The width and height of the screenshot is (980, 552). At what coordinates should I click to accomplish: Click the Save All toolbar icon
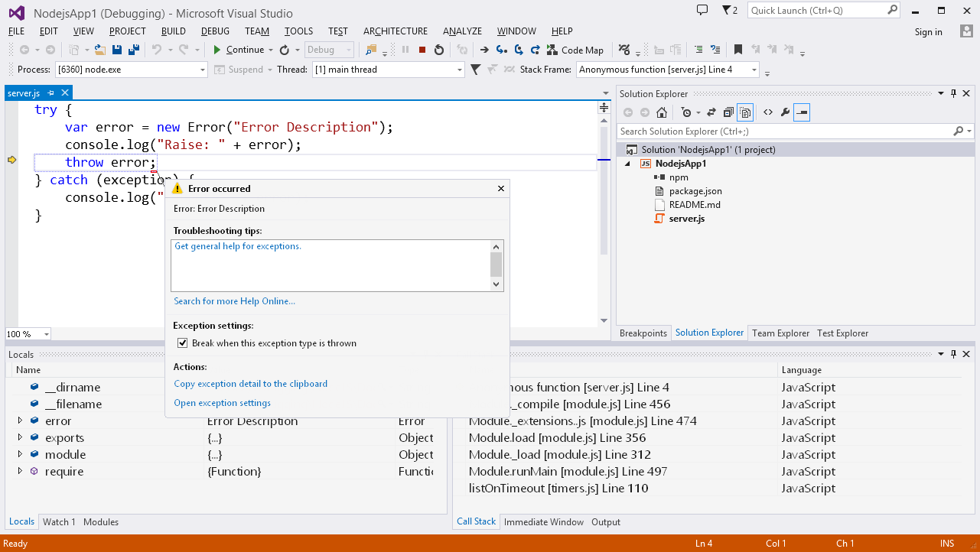click(134, 50)
